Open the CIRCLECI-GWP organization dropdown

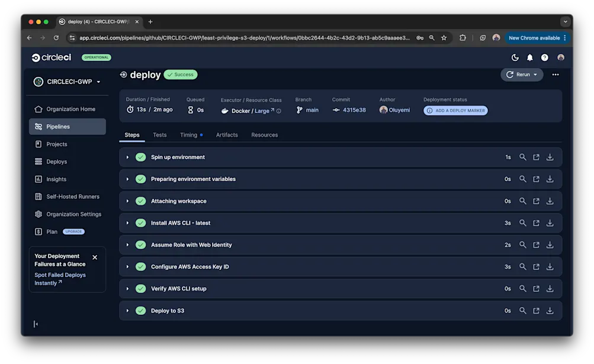tap(67, 82)
